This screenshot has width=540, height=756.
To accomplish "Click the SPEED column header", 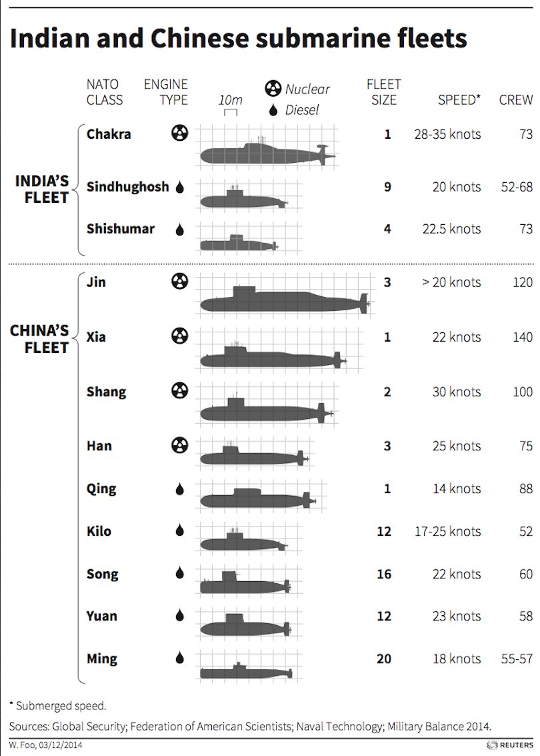I will (459, 100).
